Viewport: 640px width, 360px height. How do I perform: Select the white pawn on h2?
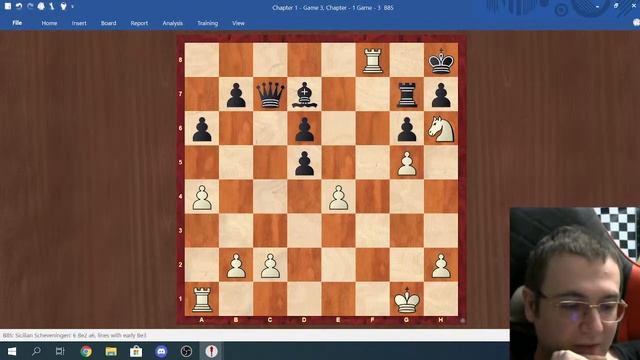point(441,265)
